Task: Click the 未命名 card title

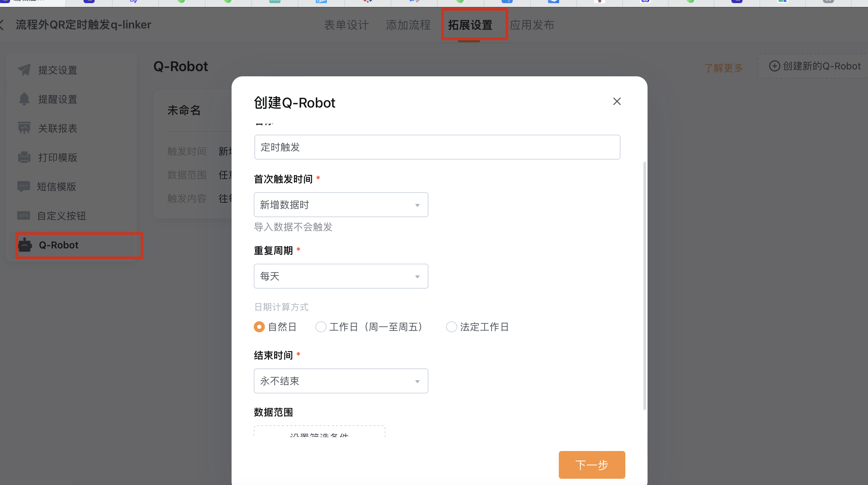Action: (184, 110)
